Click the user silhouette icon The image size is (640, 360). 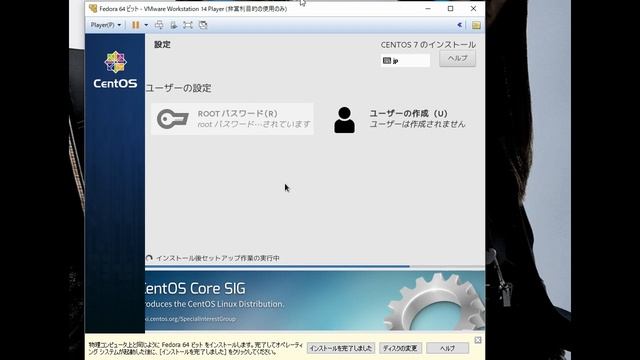coord(344,120)
